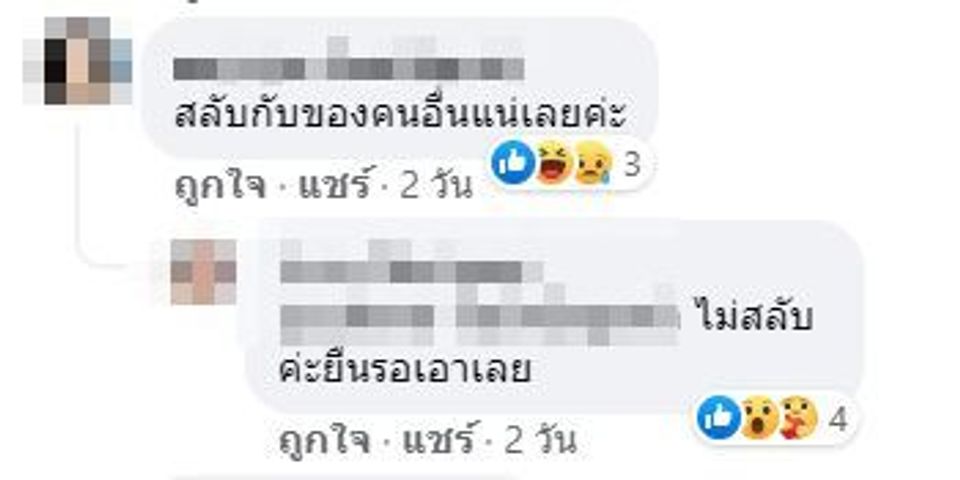Click the Haha laughing emoji on first comment
Screen dimensions: 960x480
[x=554, y=163]
